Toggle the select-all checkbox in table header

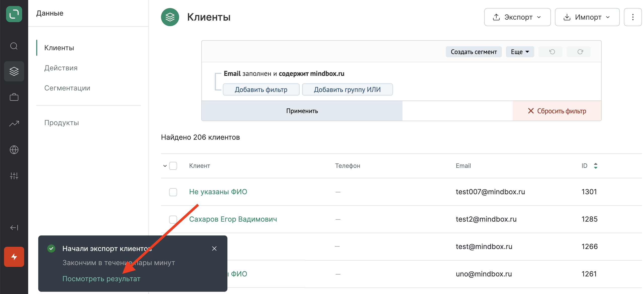(173, 166)
